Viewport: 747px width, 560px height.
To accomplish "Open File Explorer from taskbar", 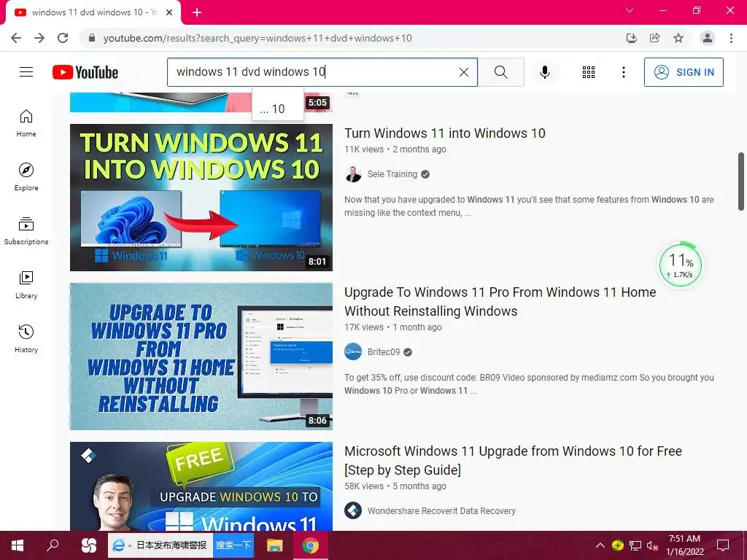I will coord(274,545).
